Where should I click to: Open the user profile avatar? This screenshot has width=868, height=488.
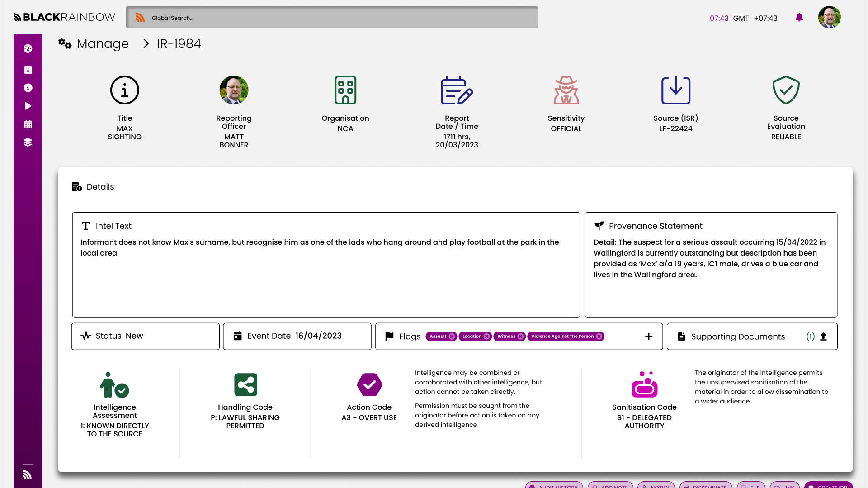click(x=830, y=17)
